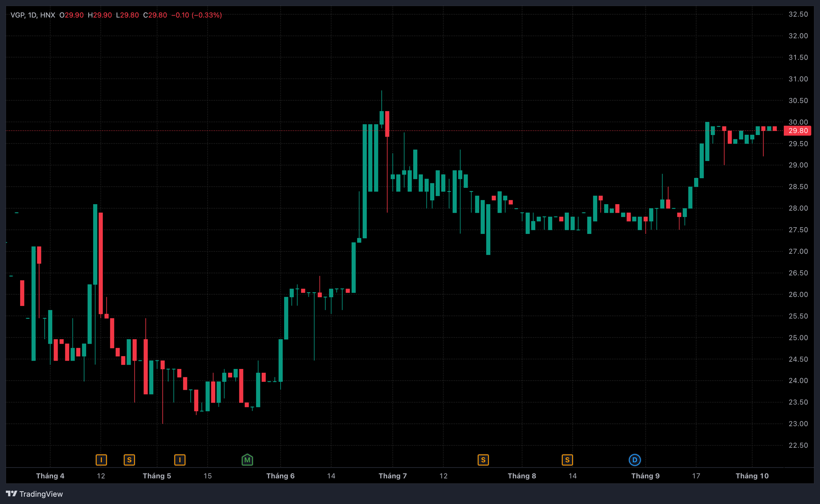
Task: Click the S marker between 12 April and Tháng 5
Action: click(x=129, y=460)
